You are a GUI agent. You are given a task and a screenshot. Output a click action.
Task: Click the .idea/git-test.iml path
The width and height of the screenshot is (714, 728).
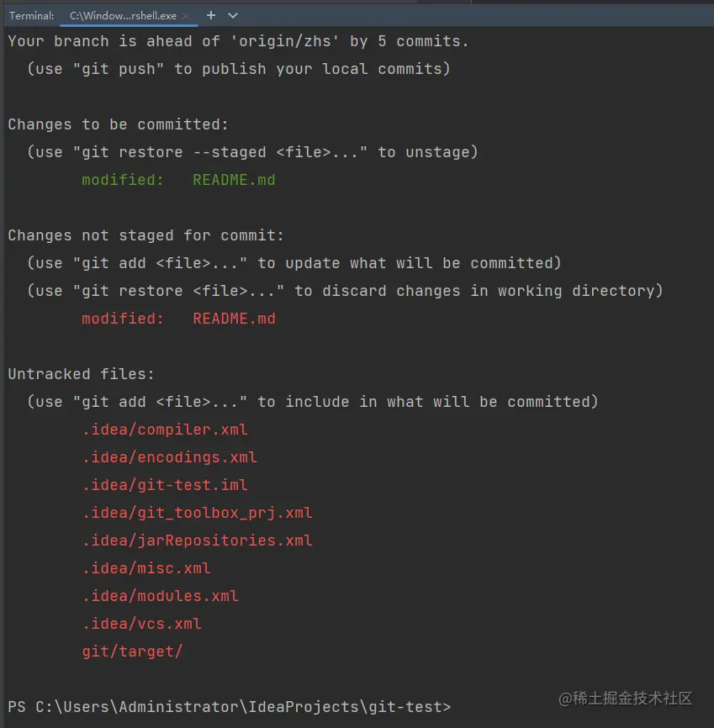point(165,485)
